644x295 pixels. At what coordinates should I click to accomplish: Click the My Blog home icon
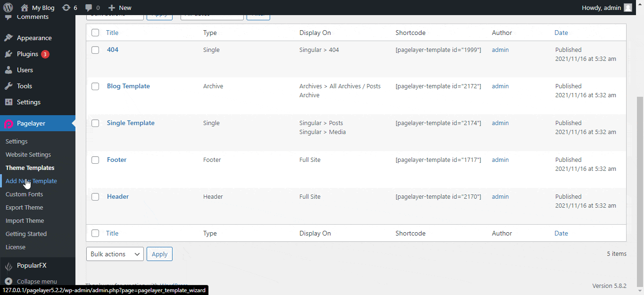(25, 8)
